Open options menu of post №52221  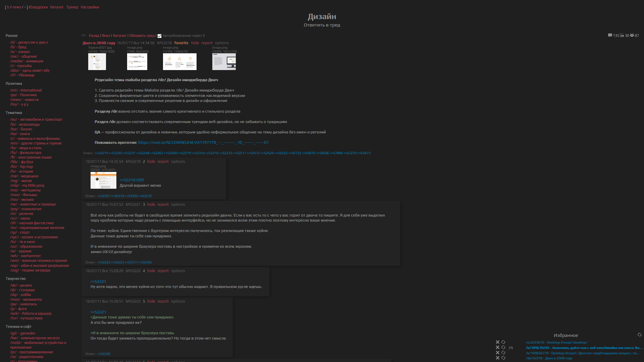pyautogui.click(x=178, y=204)
